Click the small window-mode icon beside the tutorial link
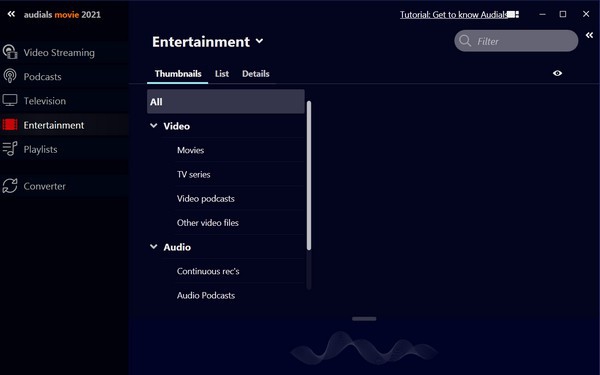This screenshot has height=375, width=600. (514, 15)
